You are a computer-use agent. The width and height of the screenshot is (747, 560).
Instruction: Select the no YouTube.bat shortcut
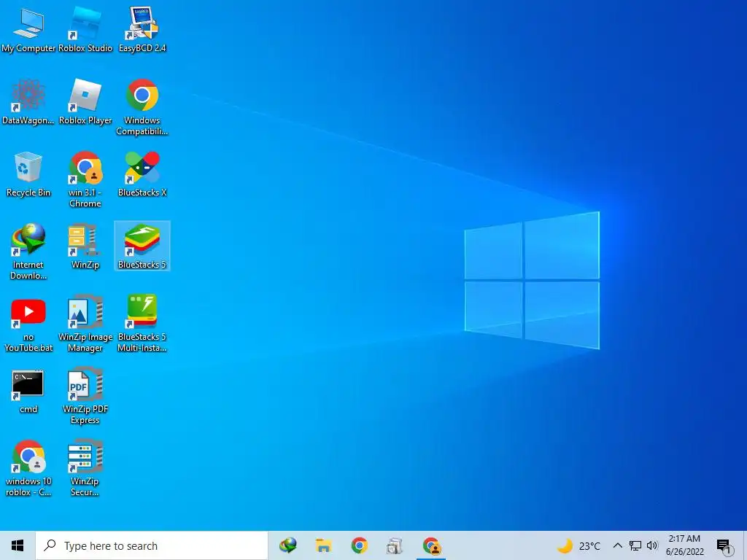(x=28, y=324)
